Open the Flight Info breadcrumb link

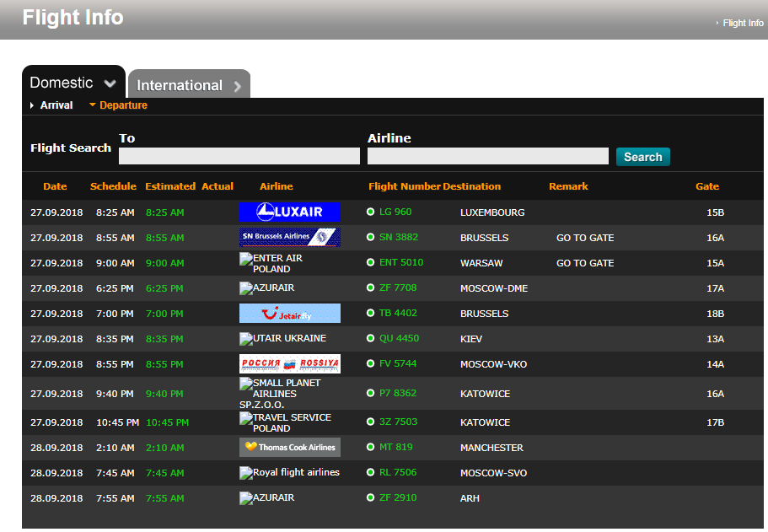pyautogui.click(x=743, y=23)
